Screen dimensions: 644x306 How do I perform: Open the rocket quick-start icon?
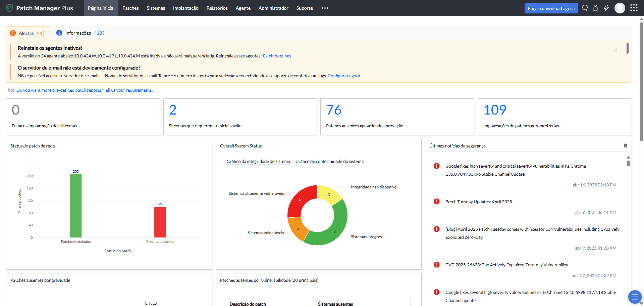pyautogui.click(x=595, y=8)
